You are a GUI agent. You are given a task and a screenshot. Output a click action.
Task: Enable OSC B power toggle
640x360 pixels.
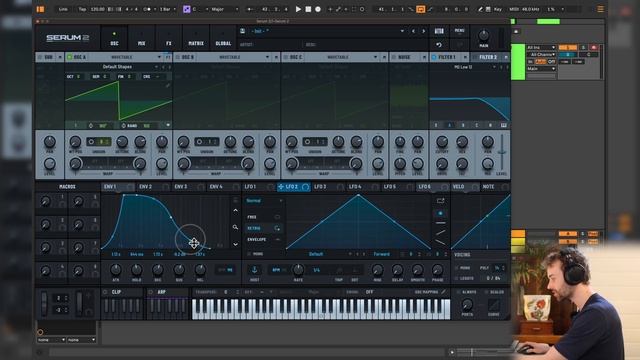[178, 57]
